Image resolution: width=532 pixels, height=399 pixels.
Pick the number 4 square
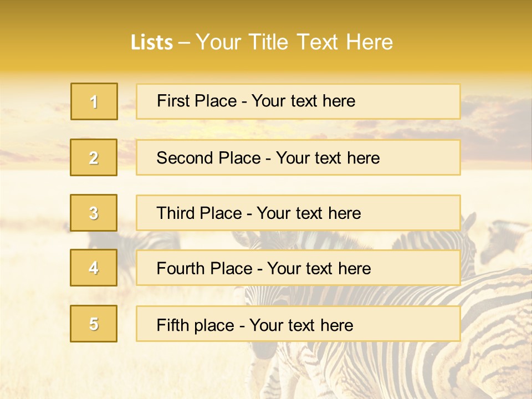pos(94,268)
